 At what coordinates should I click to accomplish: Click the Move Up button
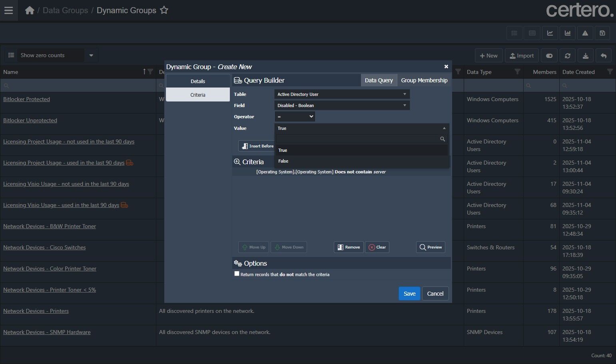point(254,247)
